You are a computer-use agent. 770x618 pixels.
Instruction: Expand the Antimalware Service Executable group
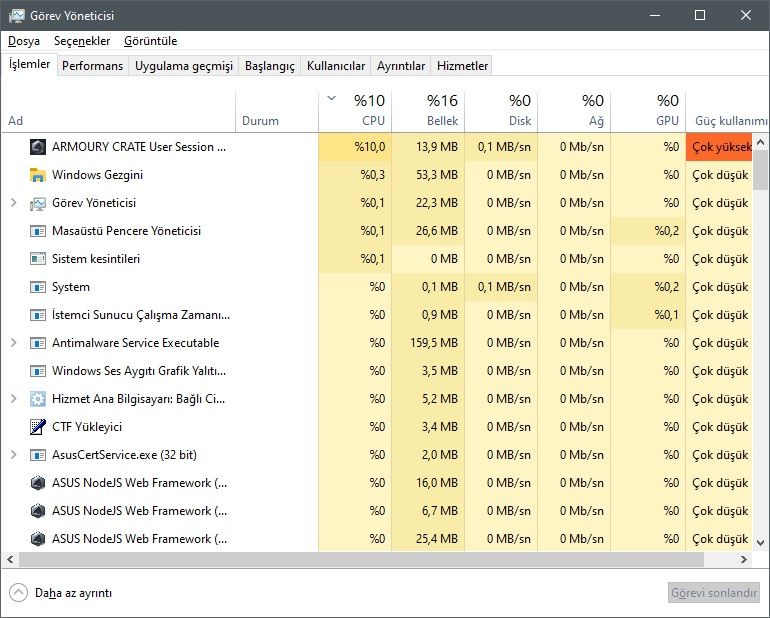coord(14,343)
